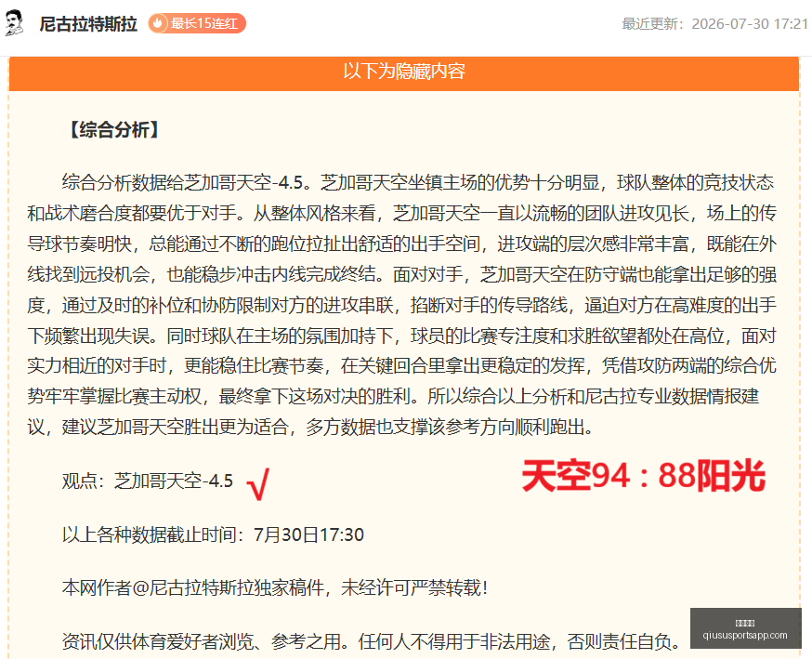Select the disclaimer line 资讯仅供体育爱好者浏览
812x659 pixels.
click(372, 641)
